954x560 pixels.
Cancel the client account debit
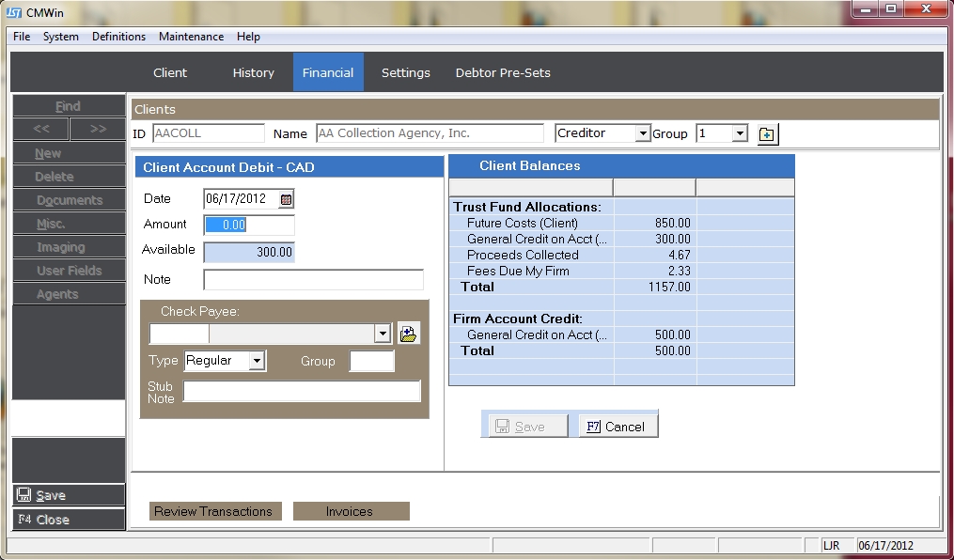coord(617,427)
